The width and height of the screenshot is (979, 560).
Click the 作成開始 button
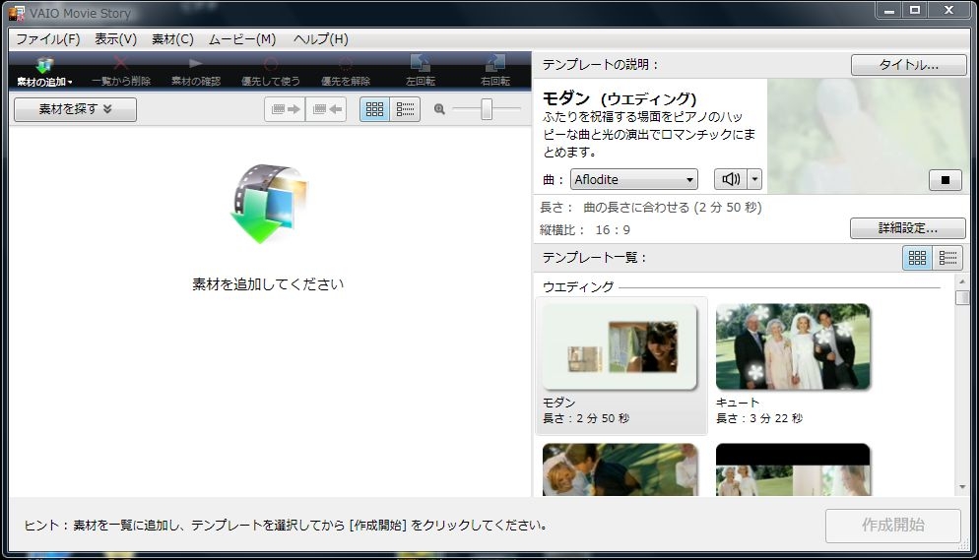(893, 526)
